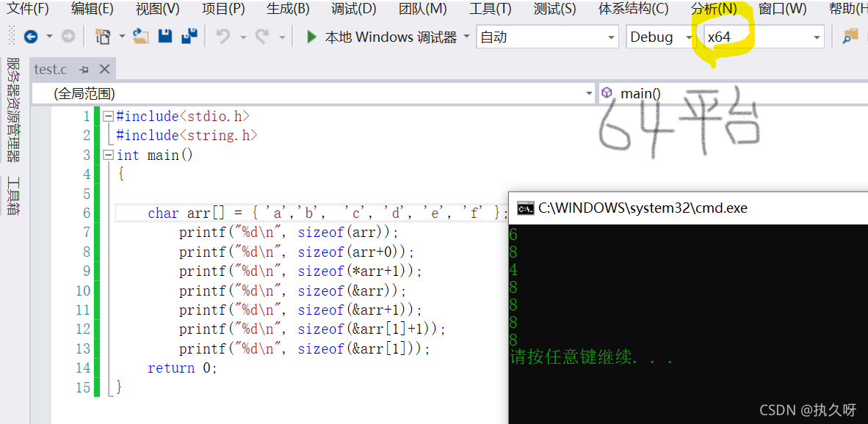Click the sizeof(&arr+1) line 11
Image resolution: width=868 pixels, height=424 pixels.
click(x=300, y=310)
